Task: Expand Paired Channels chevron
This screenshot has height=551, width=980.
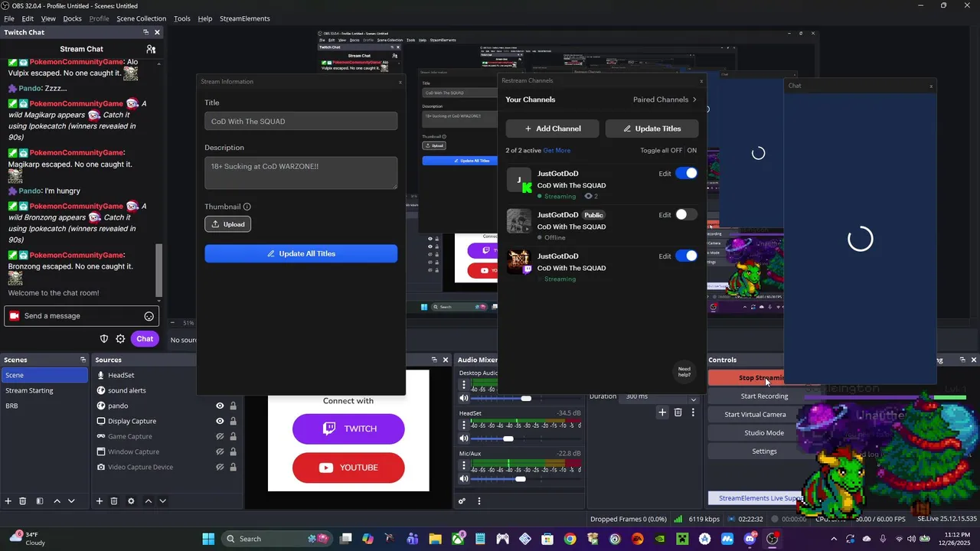Action: 694,99
